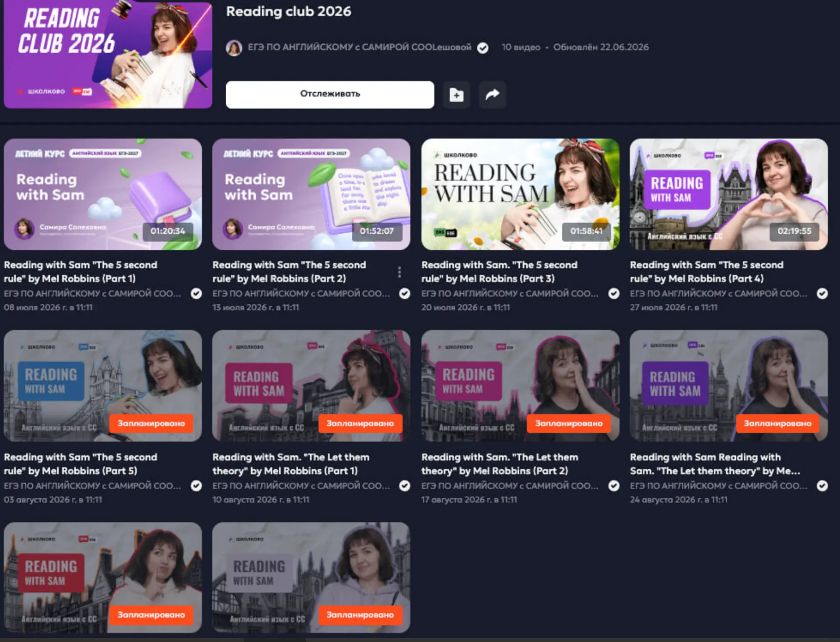This screenshot has height=642, width=840.
Task: Open title 'Reading with Sam Reading with Sam. The Let them...'
Action: [715, 464]
